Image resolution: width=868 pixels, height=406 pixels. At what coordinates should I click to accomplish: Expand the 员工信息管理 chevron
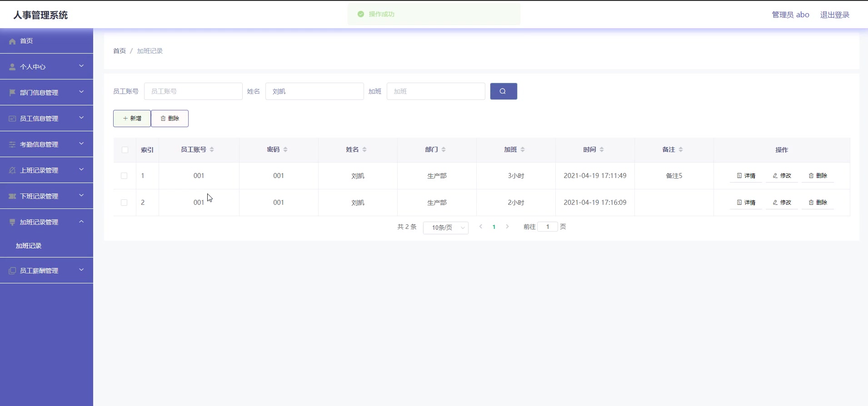[81, 118]
